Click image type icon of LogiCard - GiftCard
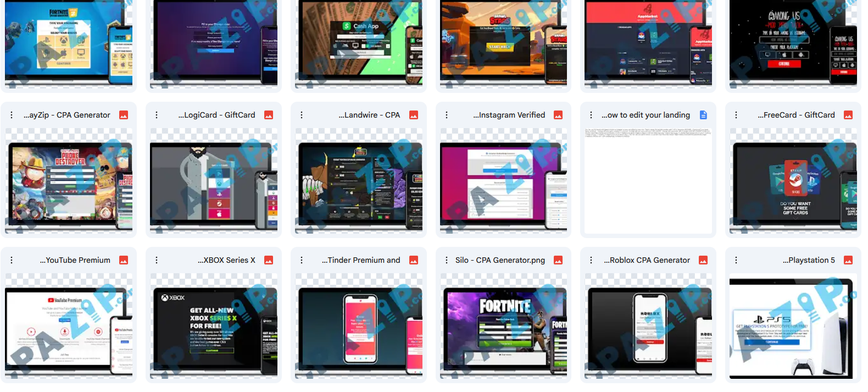Viewport: 868px width, 392px height. (269, 115)
